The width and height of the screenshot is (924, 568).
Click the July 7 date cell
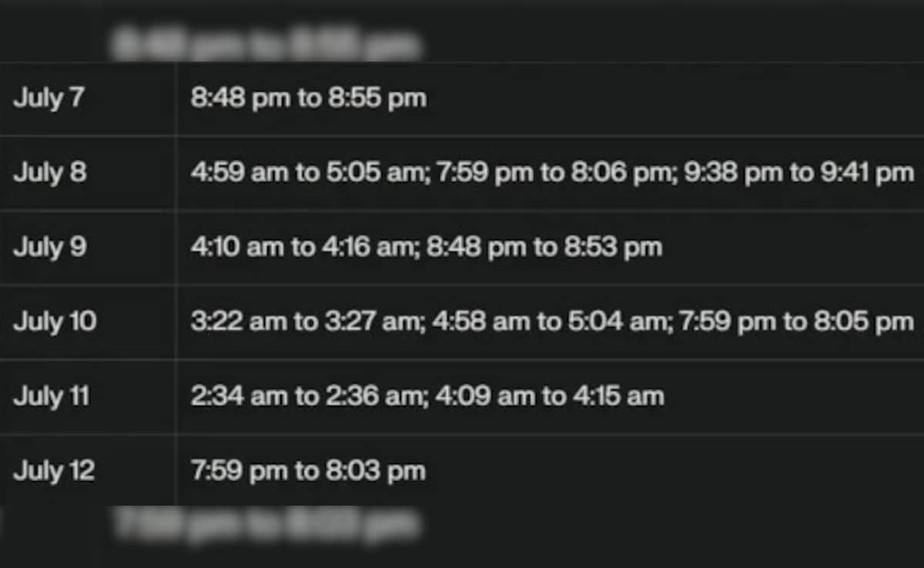click(48, 99)
